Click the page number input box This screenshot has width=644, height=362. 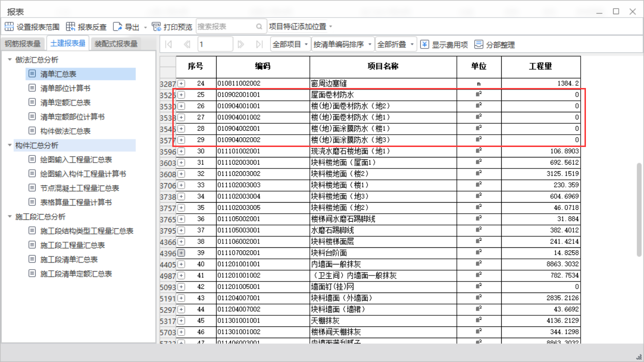click(215, 45)
